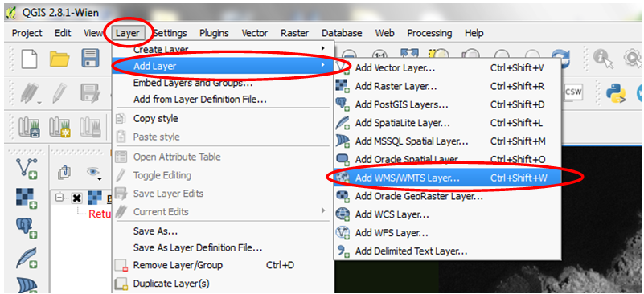Viewport: 644px width, 294px height.
Task: Open the Plugins menu
Action: click(214, 33)
